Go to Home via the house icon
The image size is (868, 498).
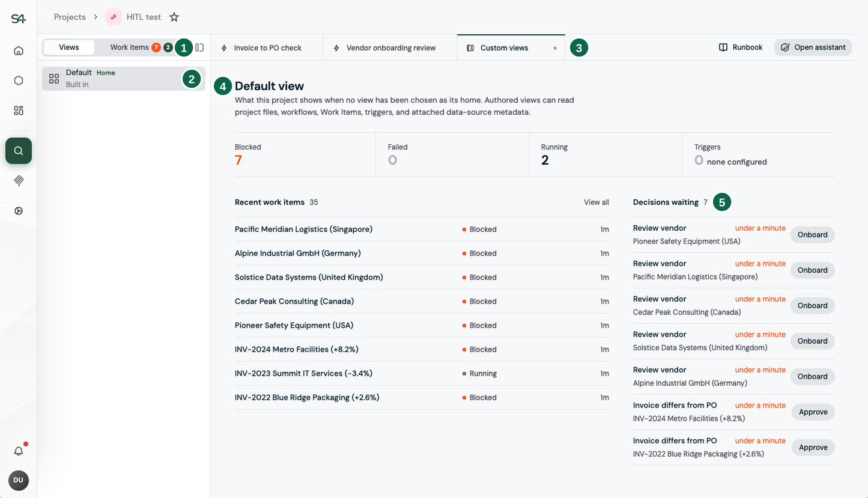19,50
